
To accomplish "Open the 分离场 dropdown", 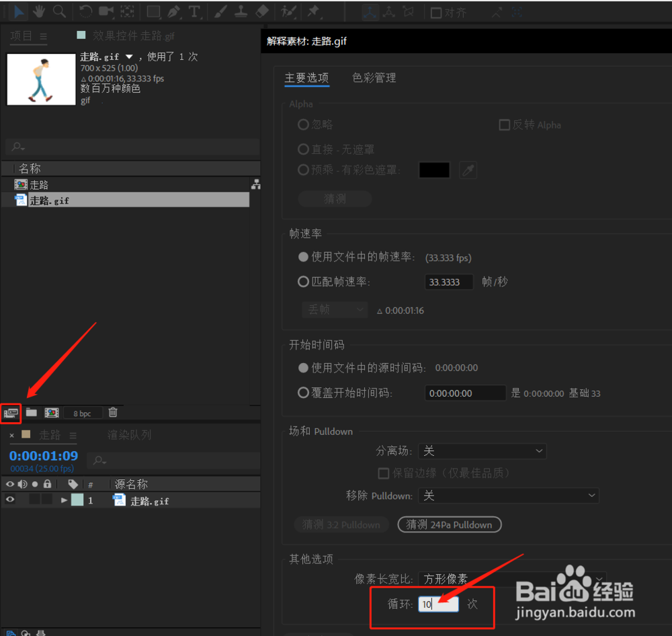I will (482, 451).
